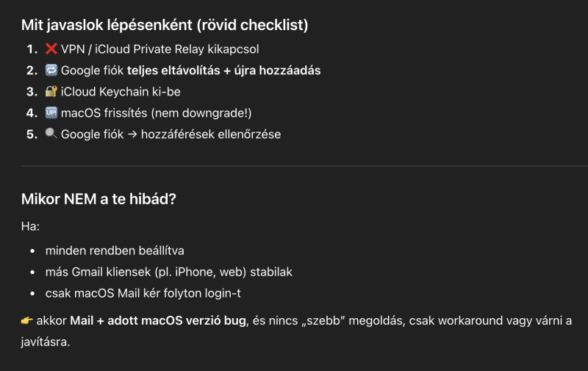Click the bold text "teljes eltávolítás + újra hozzáadás"
The image size is (588, 371).
click(x=223, y=71)
